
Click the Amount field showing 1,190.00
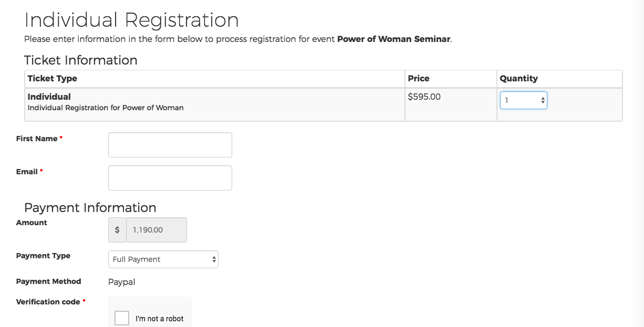click(x=156, y=230)
